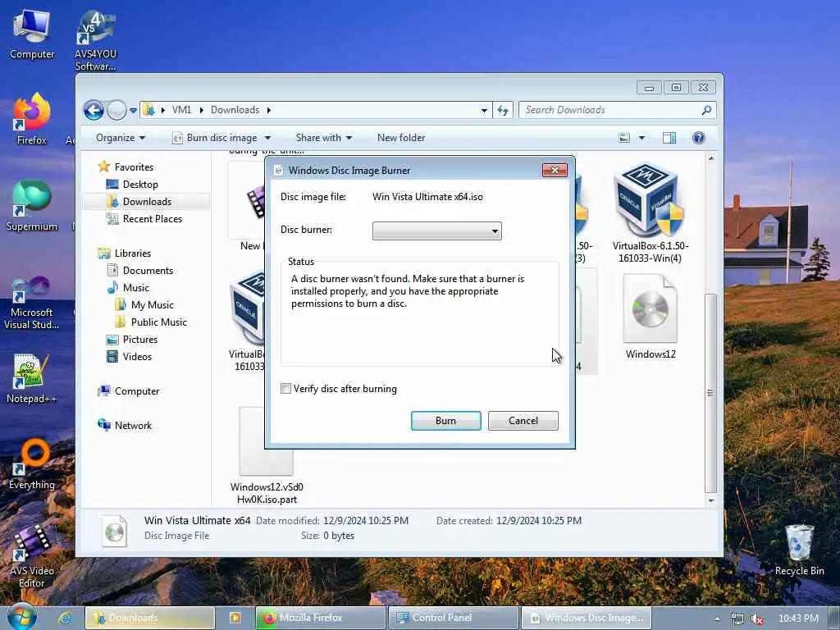Click the Explorer Back navigation arrow
The image size is (840, 630).
[x=94, y=111]
